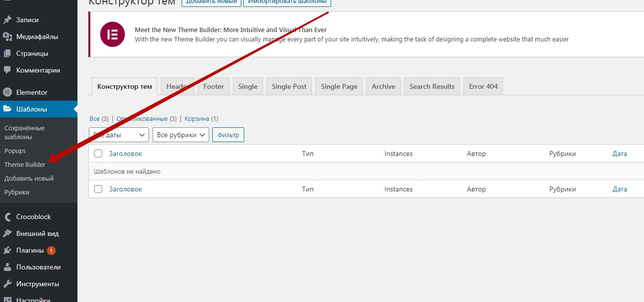Sort by Дата in the table header
Image resolution: width=644 pixels, height=302 pixels.
[x=620, y=153]
